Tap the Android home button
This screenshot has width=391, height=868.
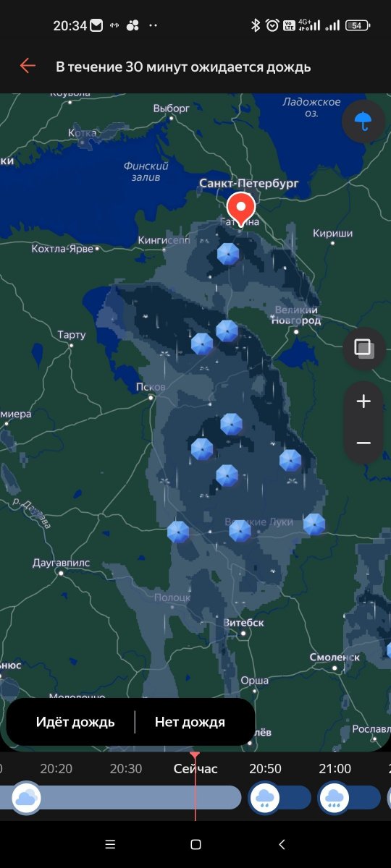[x=195, y=844]
